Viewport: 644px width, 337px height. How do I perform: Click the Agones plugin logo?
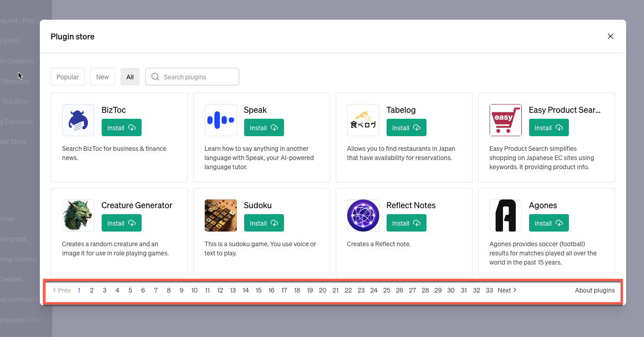click(506, 215)
